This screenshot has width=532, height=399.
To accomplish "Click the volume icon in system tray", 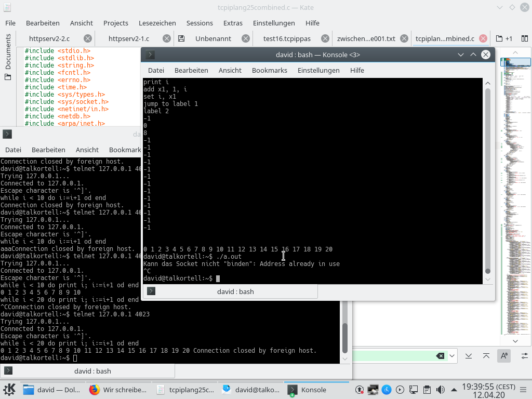I will (440, 390).
